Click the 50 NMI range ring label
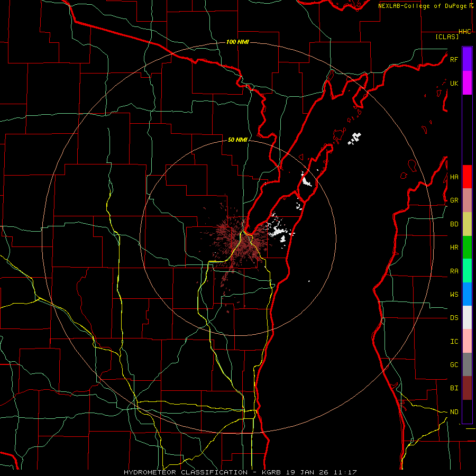The height and width of the screenshot is (476, 476). pyautogui.click(x=237, y=140)
